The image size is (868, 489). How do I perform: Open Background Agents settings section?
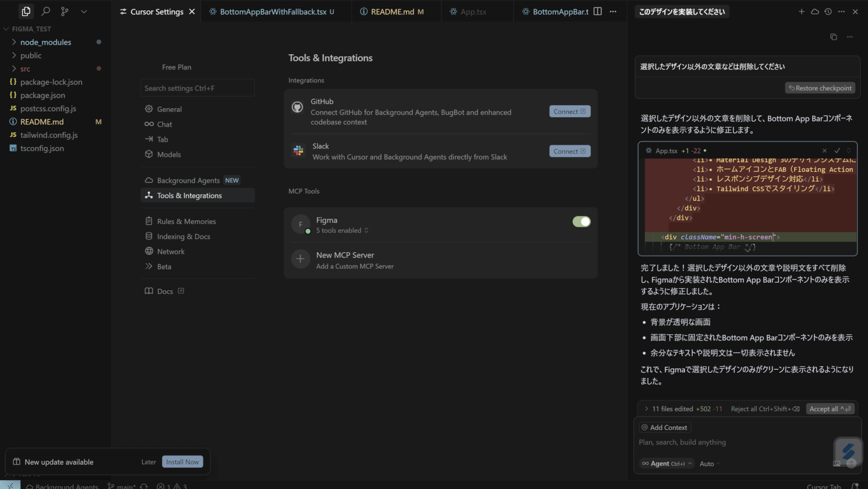(x=198, y=180)
